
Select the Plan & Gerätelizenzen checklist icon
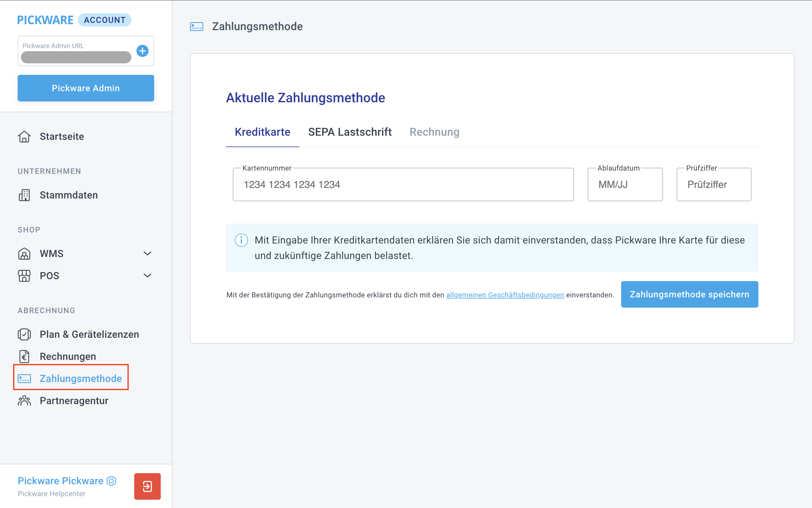coord(24,334)
